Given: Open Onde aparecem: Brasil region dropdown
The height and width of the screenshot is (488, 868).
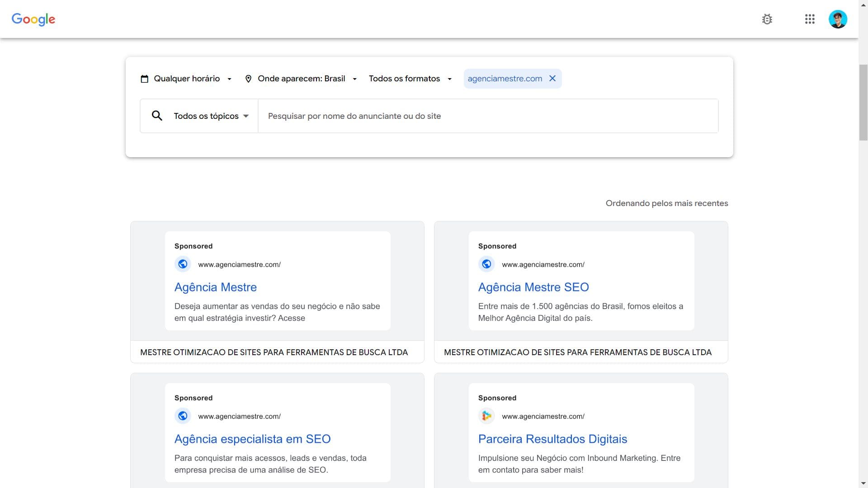Looking at the screenshot, I should (301, 79).
